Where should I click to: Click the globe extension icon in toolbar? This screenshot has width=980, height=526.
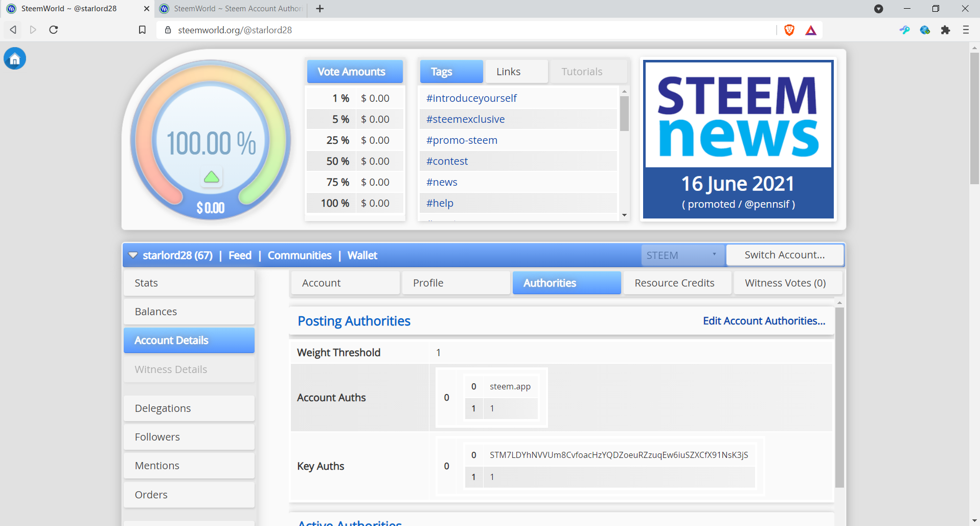[x=925, y=30]
